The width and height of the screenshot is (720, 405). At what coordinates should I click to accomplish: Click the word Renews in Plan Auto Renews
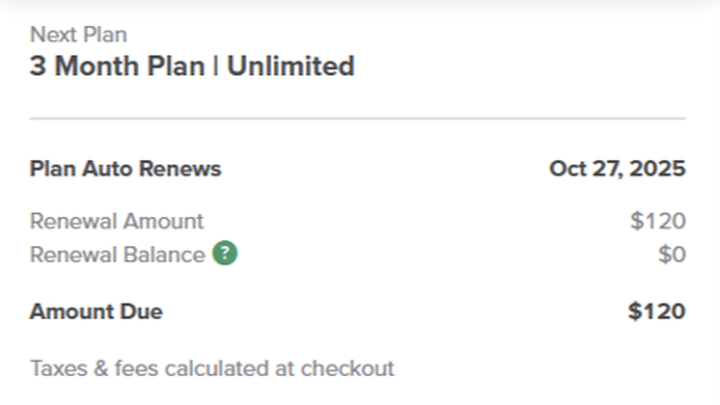tap(186, 168)
